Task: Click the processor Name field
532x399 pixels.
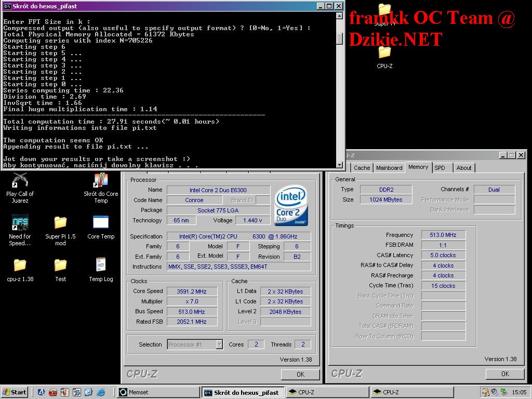Action: pyautogui.click(x=218, y=190)
